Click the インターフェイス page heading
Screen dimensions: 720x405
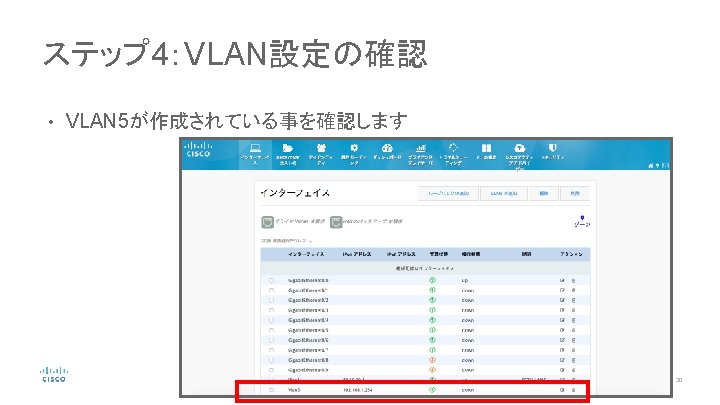tap(295, 193)
